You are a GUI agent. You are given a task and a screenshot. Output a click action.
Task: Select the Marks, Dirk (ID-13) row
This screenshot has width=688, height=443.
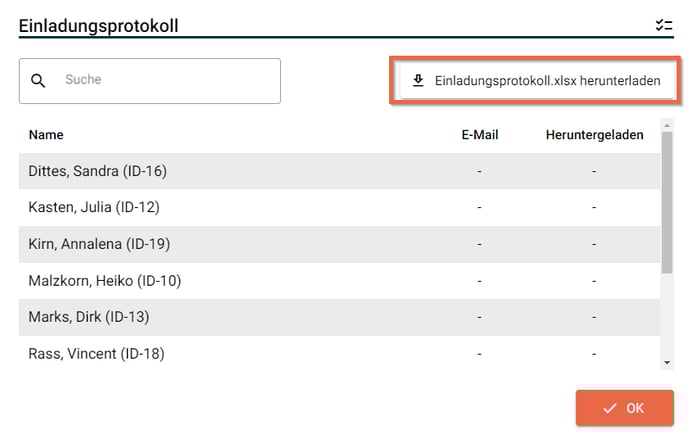coord(339,317)
